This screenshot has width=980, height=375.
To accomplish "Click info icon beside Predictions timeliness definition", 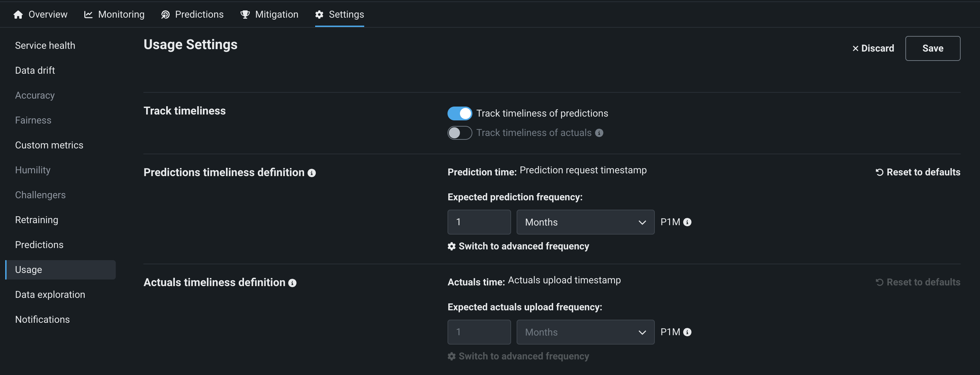I will pyautogui.click(x=312, y=173).
